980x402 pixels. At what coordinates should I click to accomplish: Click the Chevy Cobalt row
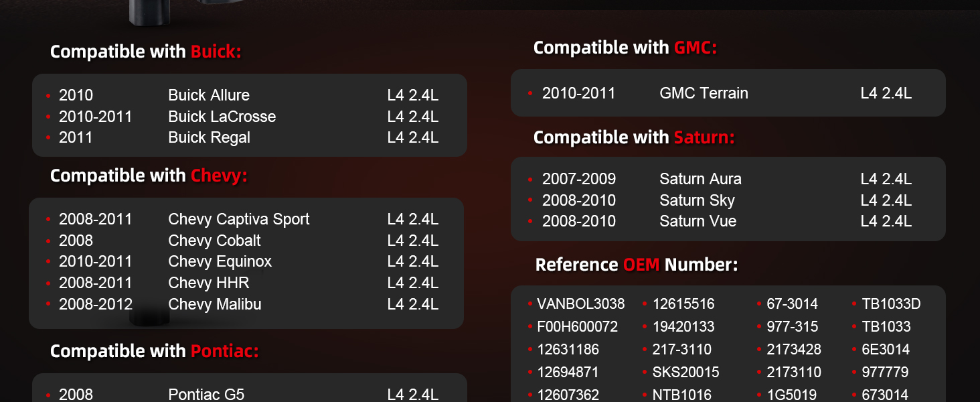click(x=214, y=241)
